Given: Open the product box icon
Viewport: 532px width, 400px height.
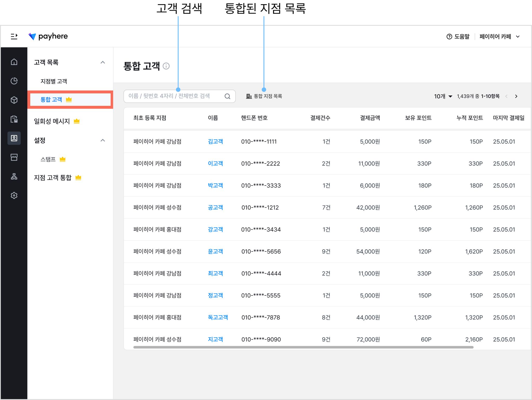Looking at the screenshot, I should point(14,100).
